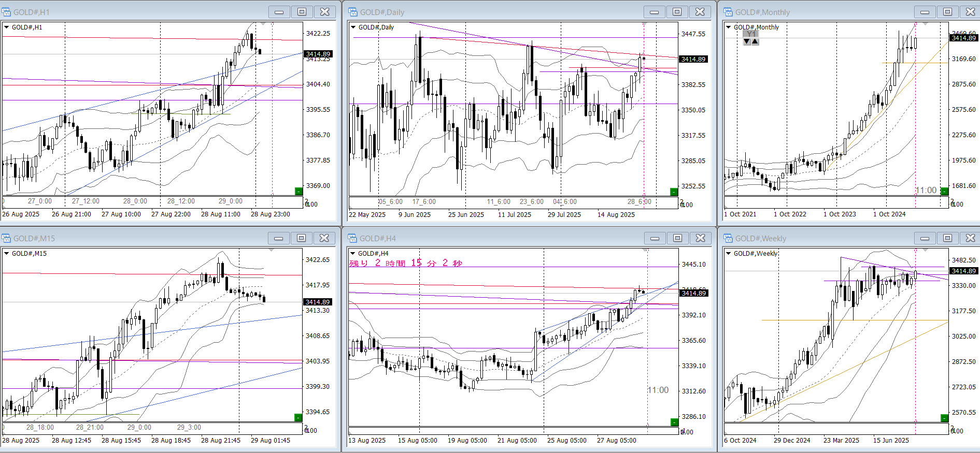Click the 3414.89 price label on Daily chart
Image resolution: width=980 pixels, height=453 pixels.
pyautogui.click(x=693, y=60)
